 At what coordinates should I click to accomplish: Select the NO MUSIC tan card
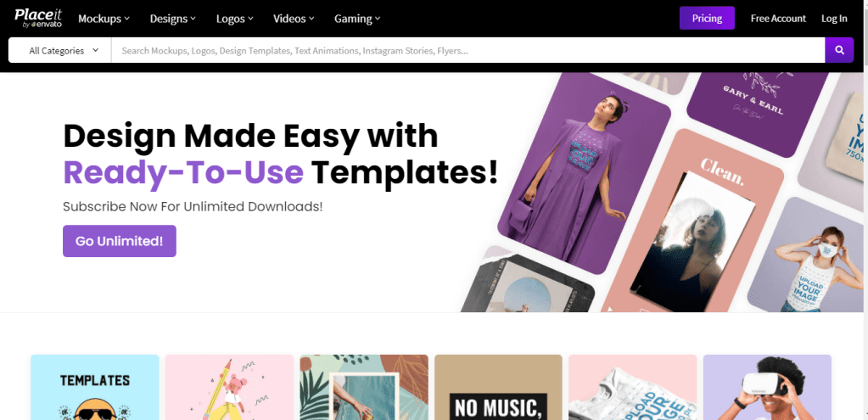coord(498,388)
